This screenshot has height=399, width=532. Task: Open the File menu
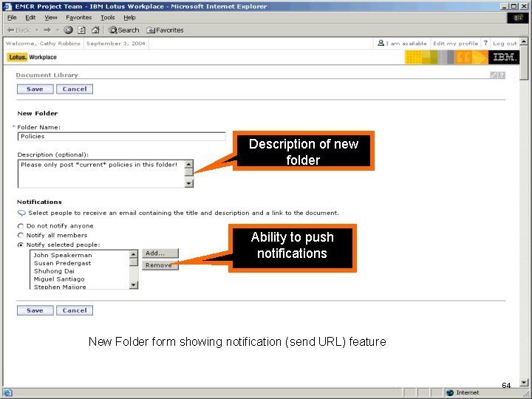coord(12,17)
